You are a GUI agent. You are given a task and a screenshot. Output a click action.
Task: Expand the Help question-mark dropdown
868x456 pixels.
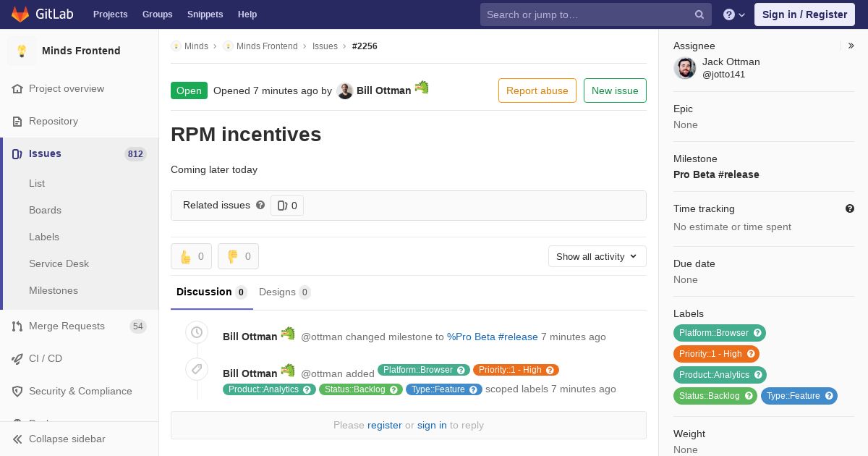(734, 14)
